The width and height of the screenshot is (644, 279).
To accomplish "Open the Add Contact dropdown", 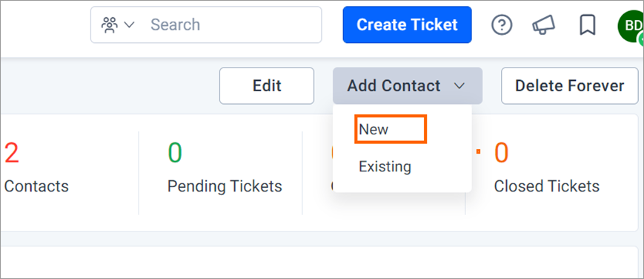I will tap(408, 85).
